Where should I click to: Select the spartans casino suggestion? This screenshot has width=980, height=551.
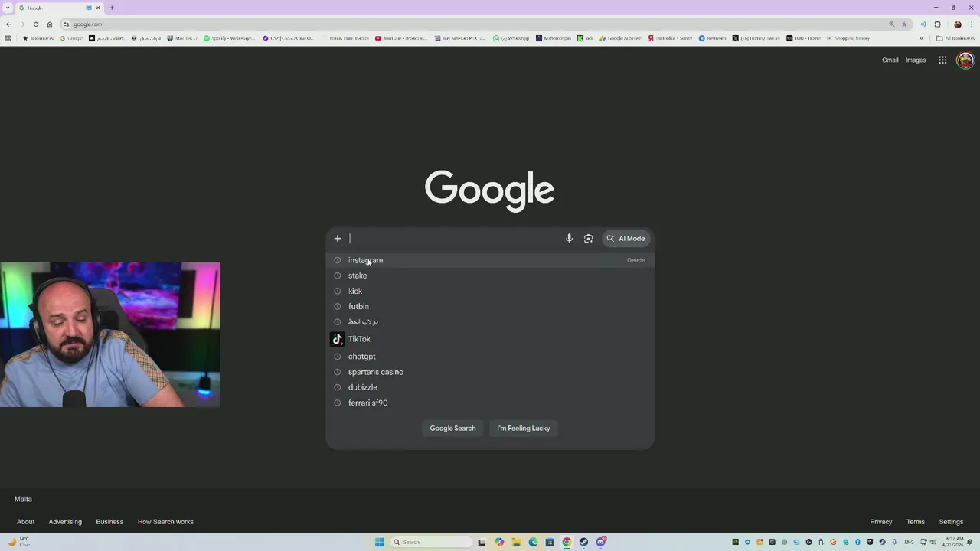(x=490, y=372)
